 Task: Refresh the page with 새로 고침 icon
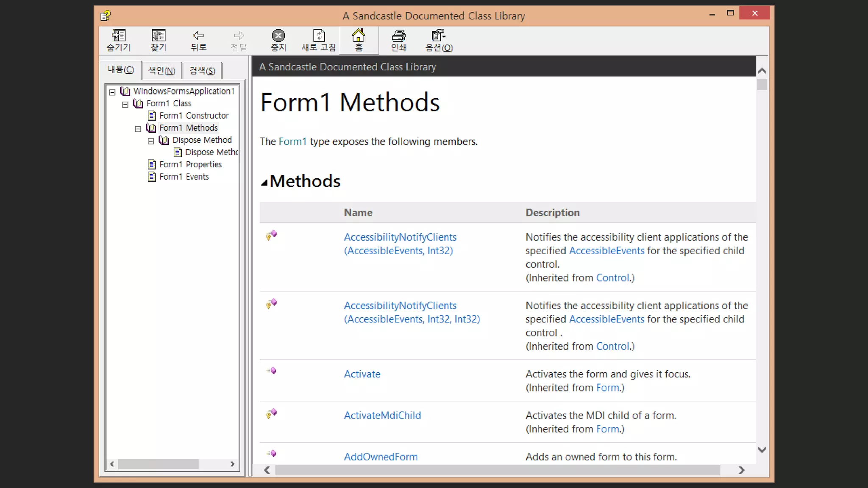tap(319, 36)
